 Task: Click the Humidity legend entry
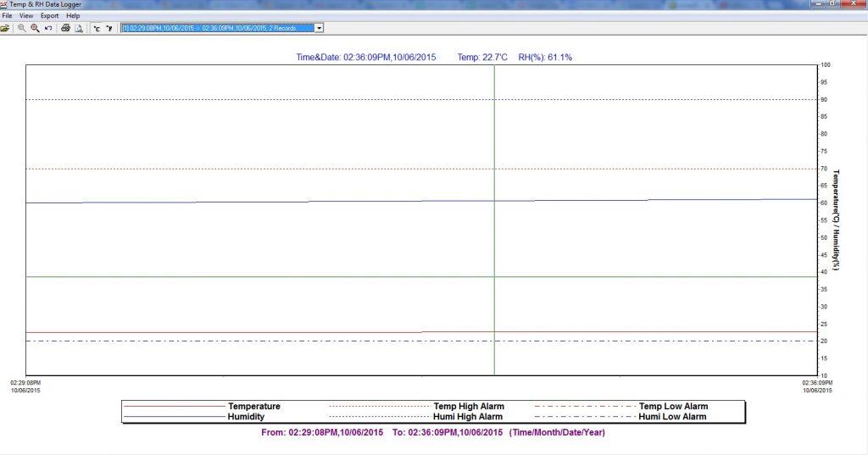point(246,417)
